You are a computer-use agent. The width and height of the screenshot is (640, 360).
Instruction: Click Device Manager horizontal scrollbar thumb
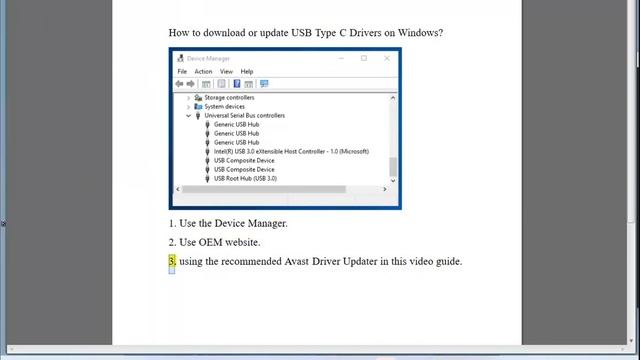(x=264, y=189)
